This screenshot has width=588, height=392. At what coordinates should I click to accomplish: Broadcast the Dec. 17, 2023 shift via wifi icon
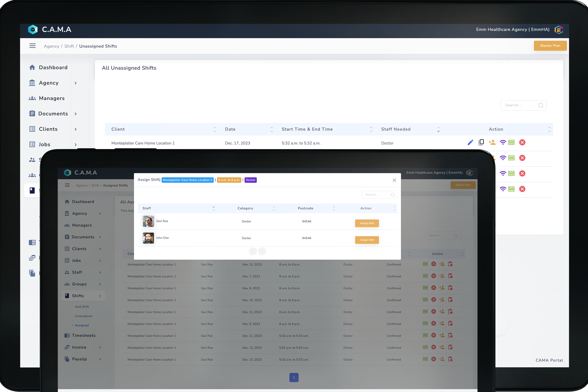pos(503,143)
